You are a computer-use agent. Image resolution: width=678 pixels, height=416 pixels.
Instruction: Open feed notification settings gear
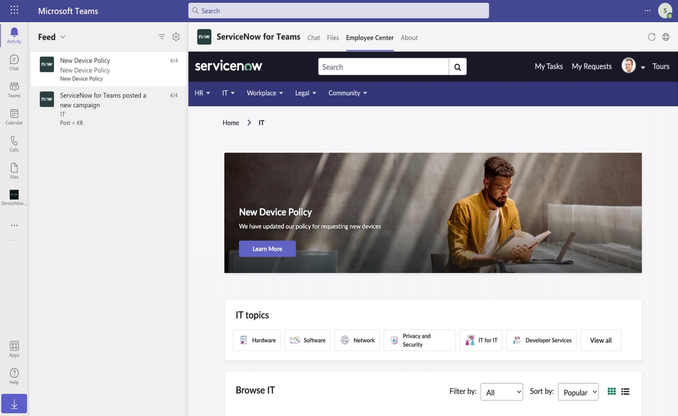(176, 37)
